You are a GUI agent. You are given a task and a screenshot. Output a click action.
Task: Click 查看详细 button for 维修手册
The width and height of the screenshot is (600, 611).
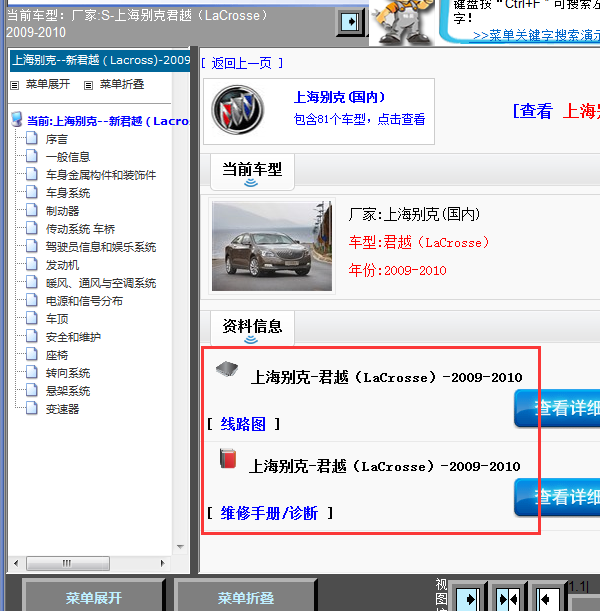point(557,498)
